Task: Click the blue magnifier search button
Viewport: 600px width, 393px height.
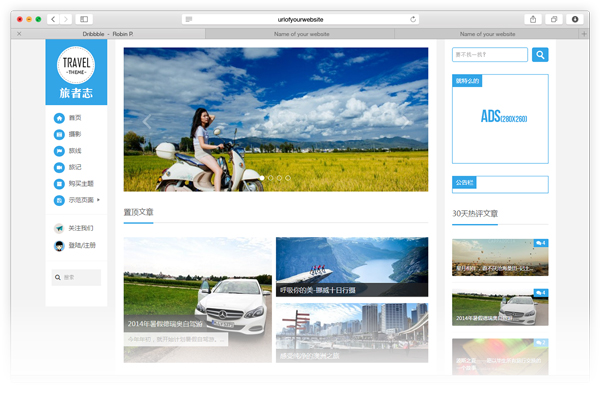Action: pos(540,55)
